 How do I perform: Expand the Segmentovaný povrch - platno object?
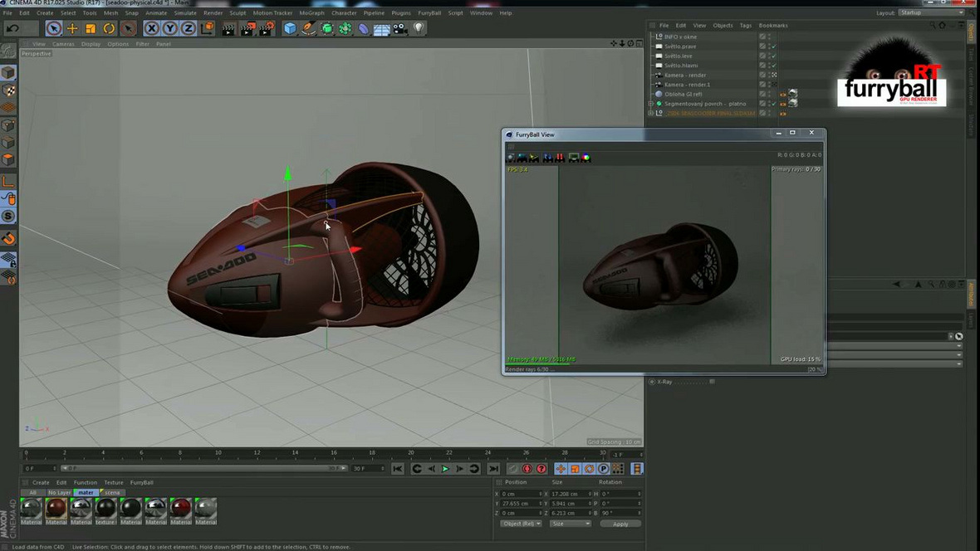point(651,104)
